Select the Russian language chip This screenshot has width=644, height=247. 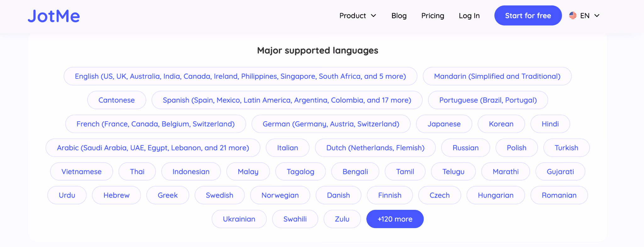click(x=466, y=148)
